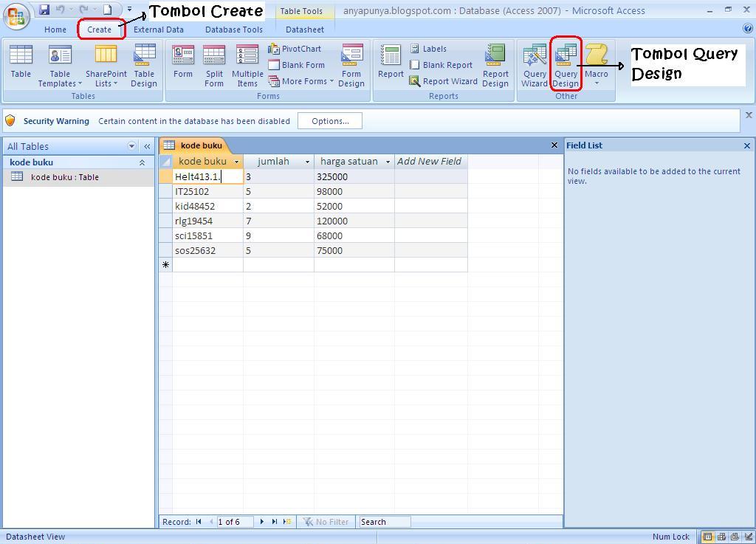756x544 pixels.
Task: Create a new Form
Action: point(183,61)
